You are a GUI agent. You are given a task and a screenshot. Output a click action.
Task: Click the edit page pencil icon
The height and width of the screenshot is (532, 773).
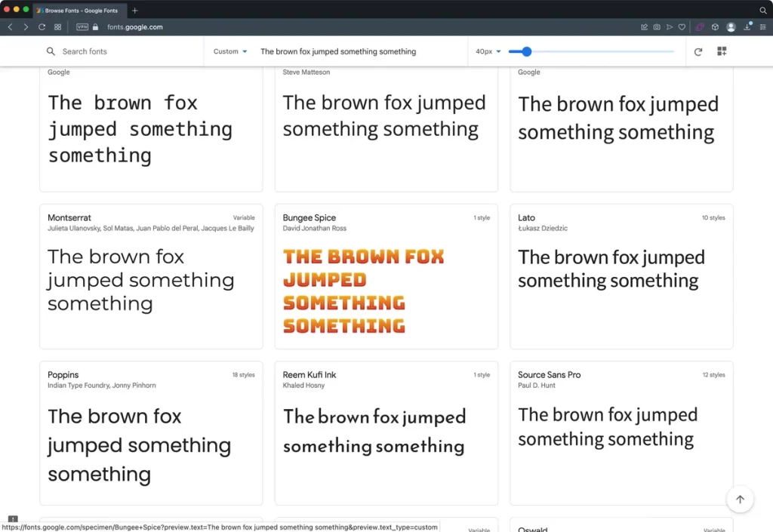644,27
